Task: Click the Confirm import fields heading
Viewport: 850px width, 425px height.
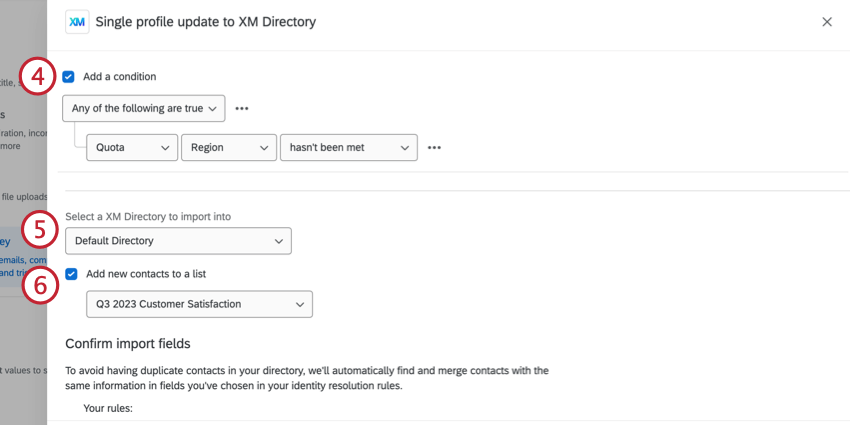Action: pyautogui.click(x=127, y=344)
